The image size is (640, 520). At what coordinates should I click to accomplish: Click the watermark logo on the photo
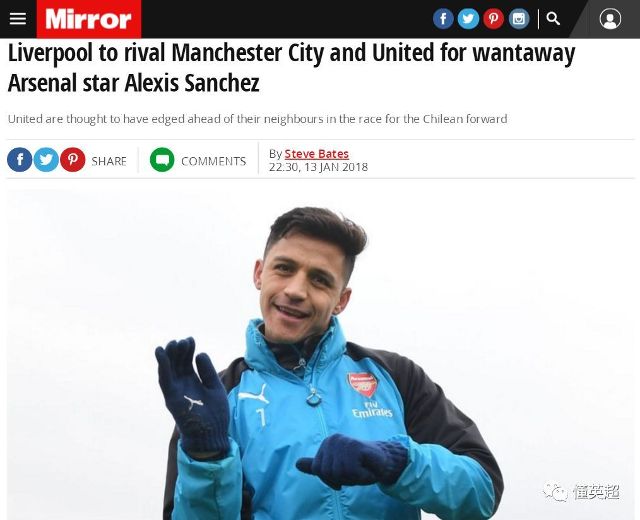tap(581, 491)
